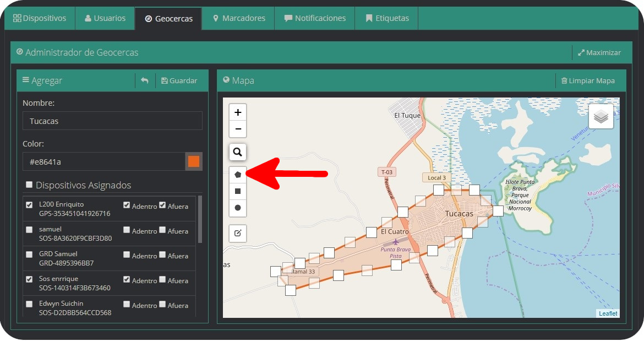Screen dimensions: 644x341
Task: Zoom out on the map
Action: [238, 129]
